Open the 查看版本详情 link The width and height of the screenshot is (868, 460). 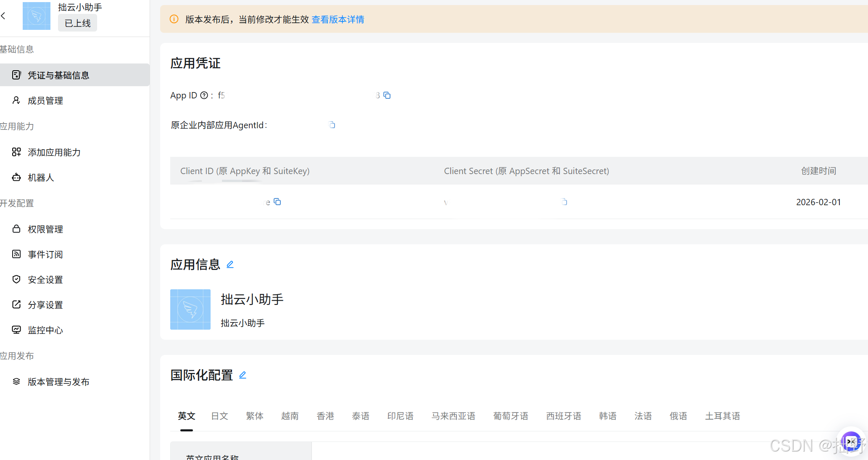(x=338, y=19)
